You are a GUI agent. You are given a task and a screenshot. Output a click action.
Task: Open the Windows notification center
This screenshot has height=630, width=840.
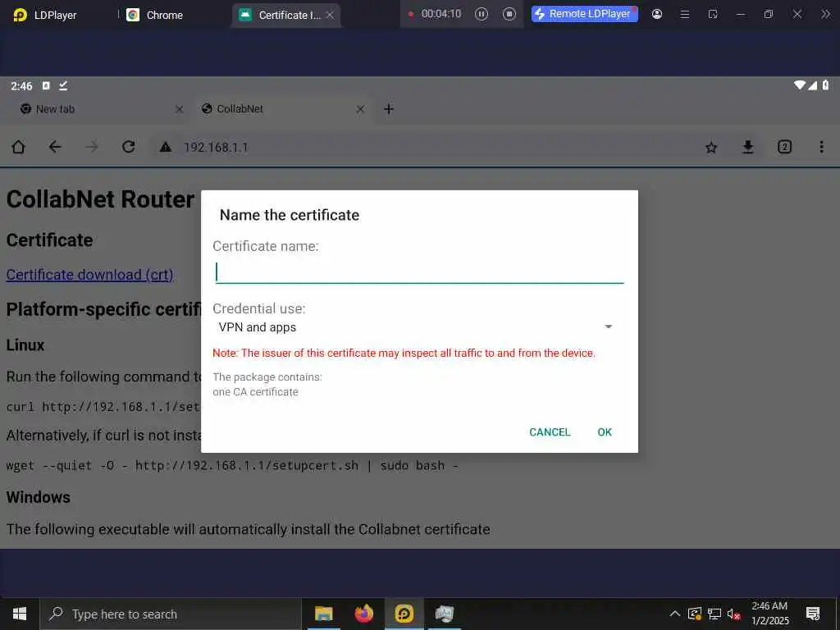[x=813, y=614]
